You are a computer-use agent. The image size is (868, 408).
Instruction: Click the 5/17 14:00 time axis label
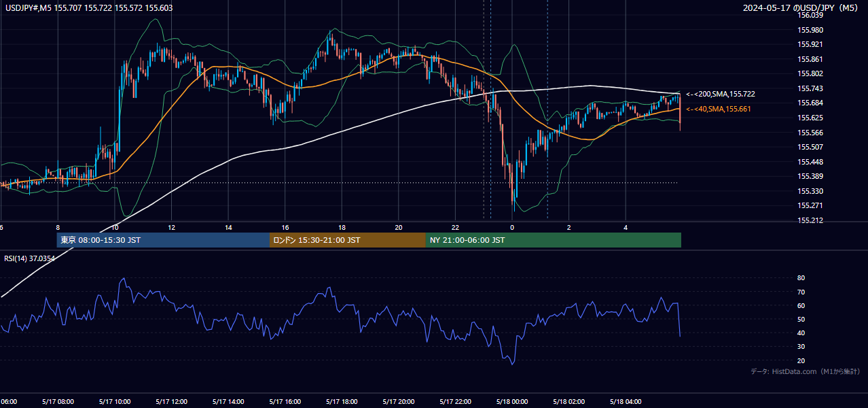(x=228, y=401)
